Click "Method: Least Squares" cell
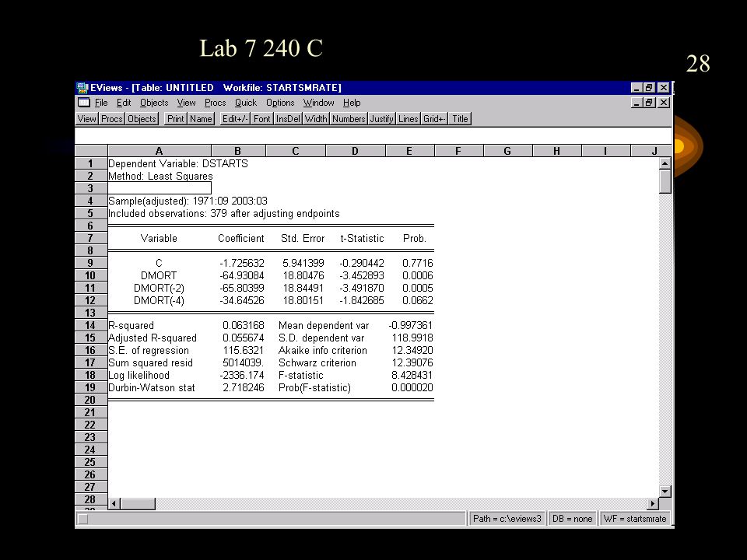 pos(160,177)
